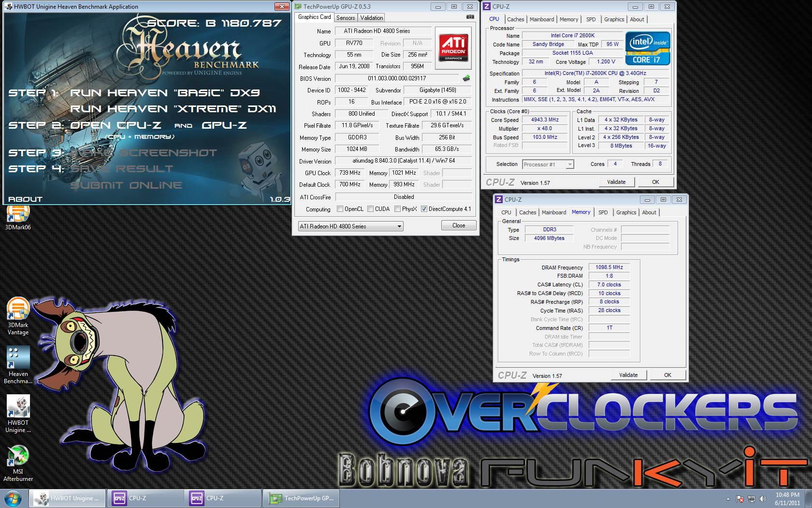
Task: Open the 3DMark06 desktop shortcut
Action: [x=18, y=217]
